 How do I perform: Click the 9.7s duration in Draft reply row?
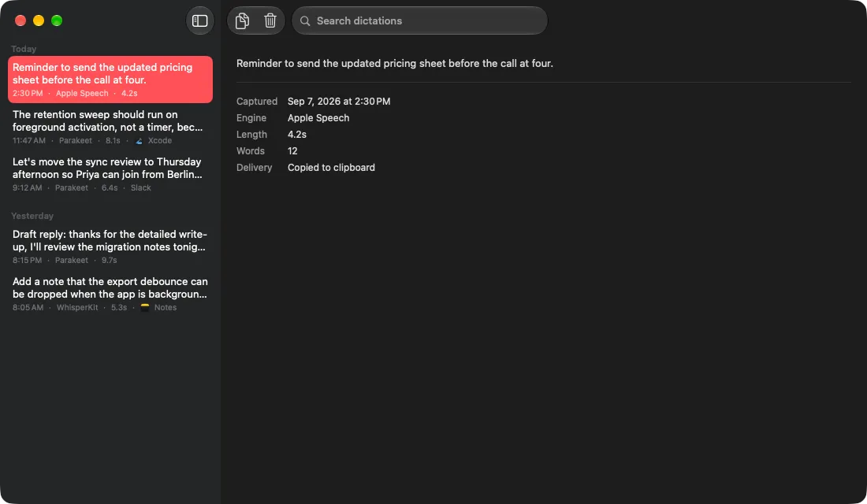(109, 261)
